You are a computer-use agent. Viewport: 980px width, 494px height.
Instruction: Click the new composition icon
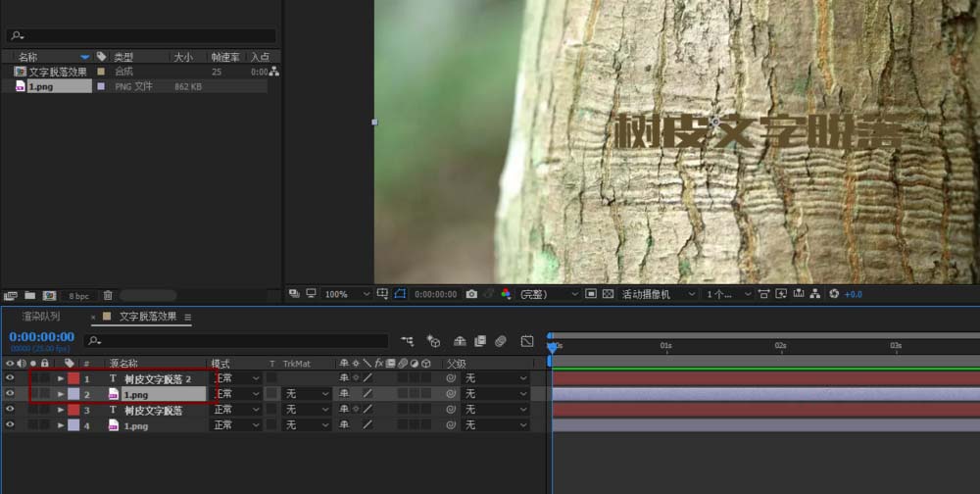pyautogui.click(x=49, y=296)
